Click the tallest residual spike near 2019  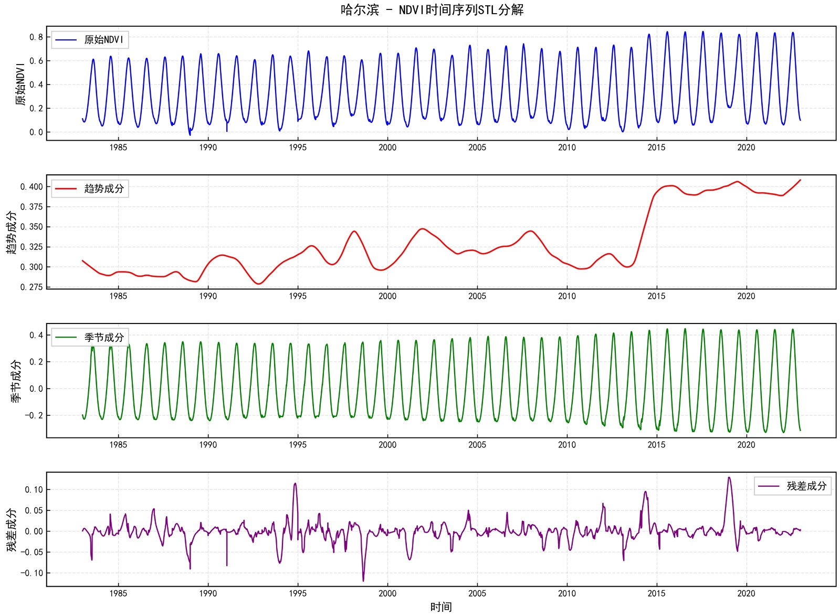point(729,478)
